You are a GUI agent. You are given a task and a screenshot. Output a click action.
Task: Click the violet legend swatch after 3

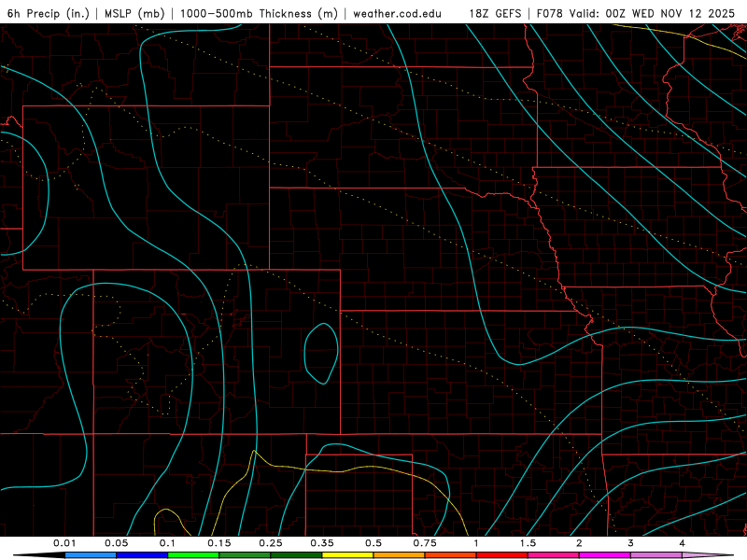coord(656,555)
